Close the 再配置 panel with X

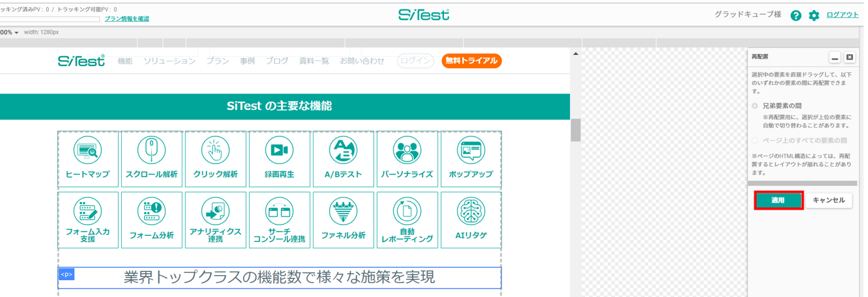(x=849, y=57)
